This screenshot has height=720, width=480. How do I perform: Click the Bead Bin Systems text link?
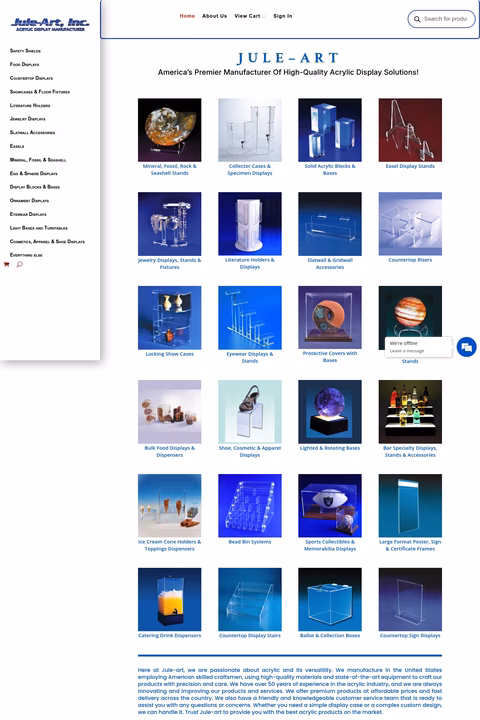point(250,542)
